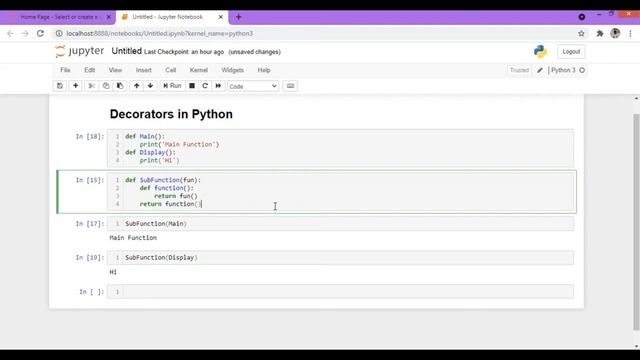Viewport: 640px width, 360px height.
Task: Click into the def Main() code cell
Action: click(340, 149)
